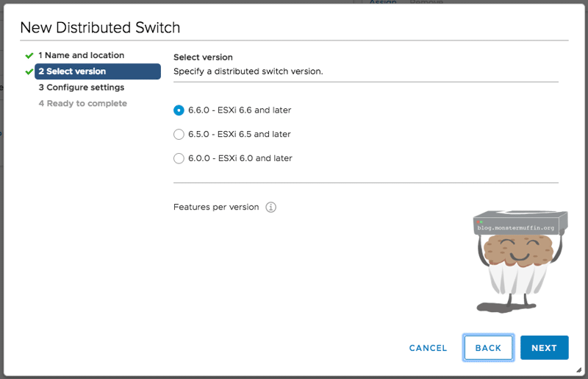588x379 pixels.
Task: Select the 6.6.0 - ESXi 6.6 and later option
Action: pyautogui.click(x=179, y=110)
